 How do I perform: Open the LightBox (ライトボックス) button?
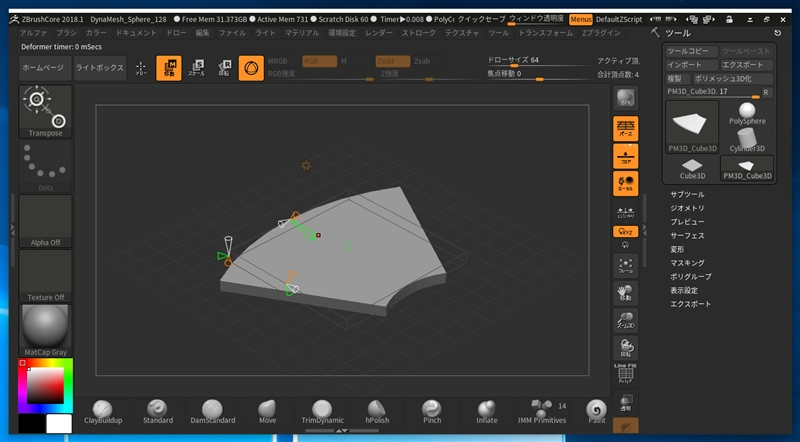click(x=99, y=68)
